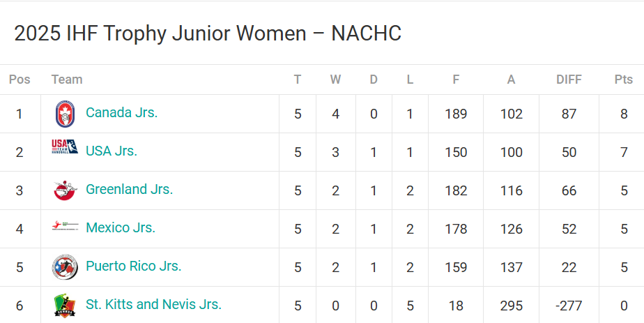The image size is (644, 323).
Task: Sort by the A goals-against header
Action: [511, 80]
